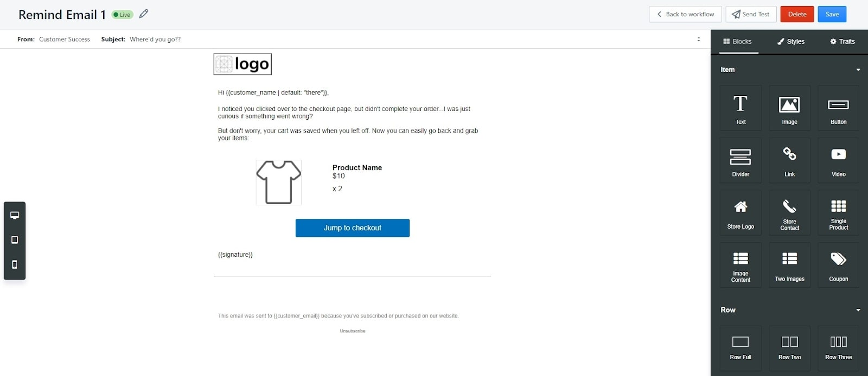Collapse the Row blocks section
Screen dimensions: 868x376
858,310
